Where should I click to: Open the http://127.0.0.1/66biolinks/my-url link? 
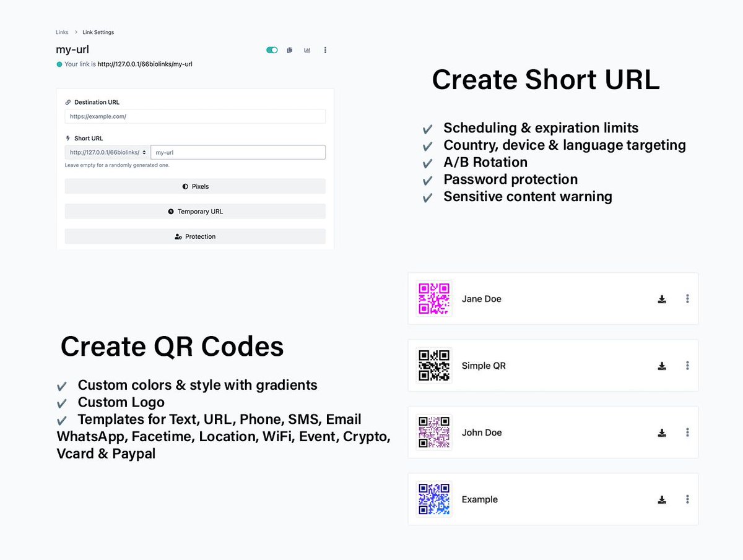[x=145, y=64]
